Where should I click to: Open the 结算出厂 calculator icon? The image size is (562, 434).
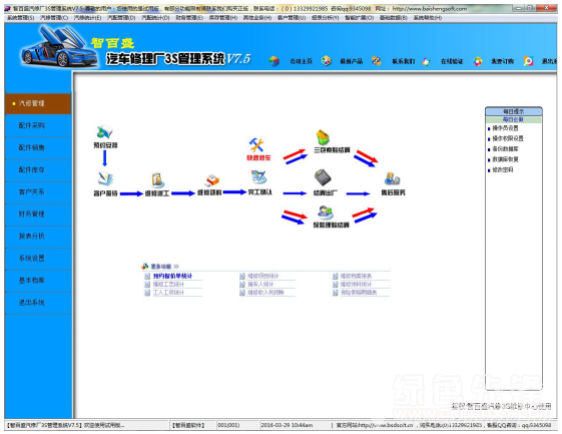pyautogui.click(x=323, y=177)
